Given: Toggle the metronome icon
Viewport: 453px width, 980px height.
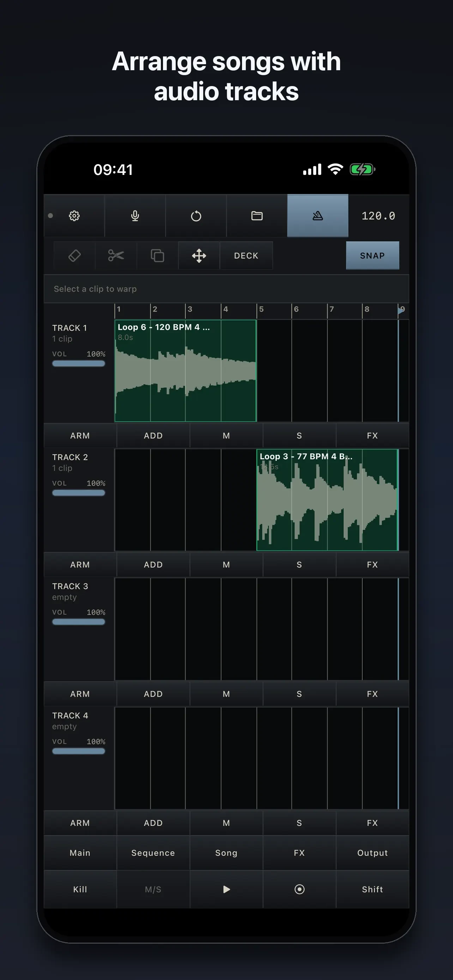Looking at the screenshot, I should tap(318, 216).
